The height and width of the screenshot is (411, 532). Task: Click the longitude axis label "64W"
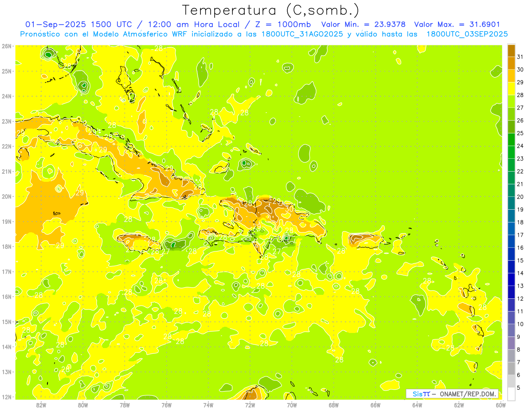tap(417, 405)
